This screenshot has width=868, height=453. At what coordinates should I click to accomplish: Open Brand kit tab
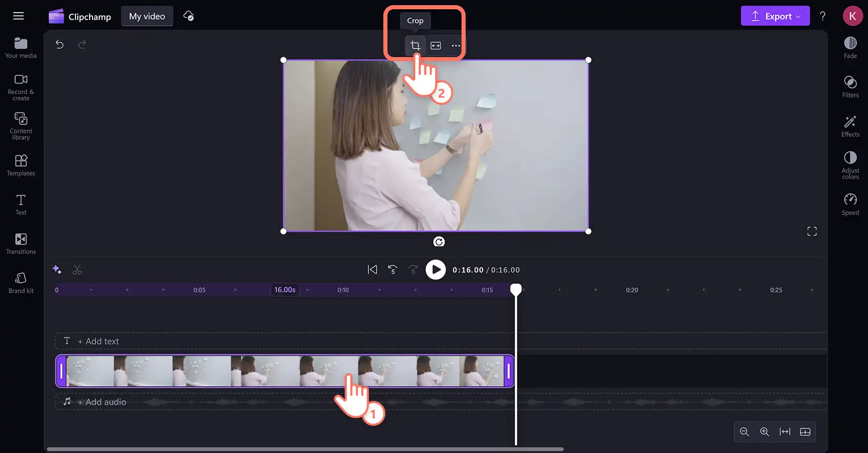(21, 283)
